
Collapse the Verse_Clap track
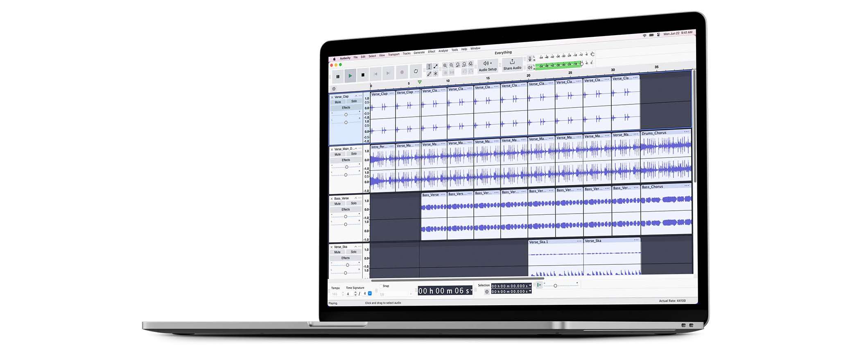(356, 96)
